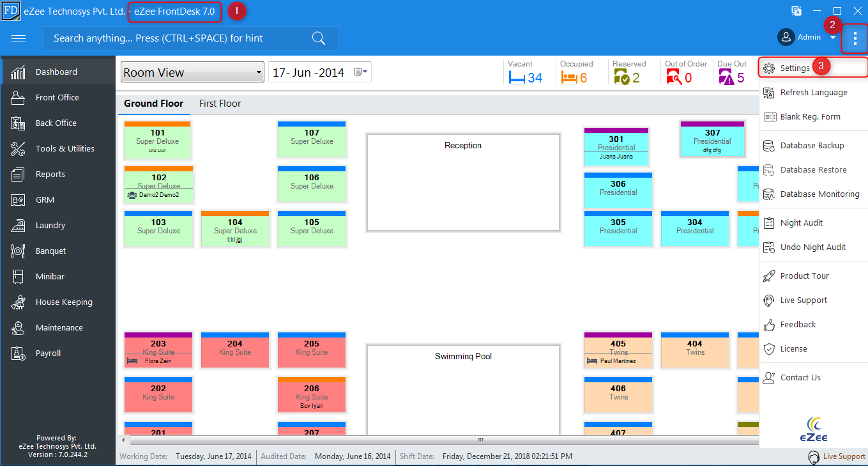Screen dimensions: 868x466
Task: Click the horizontal scrollbar thumb
Action: tap(480, 440)
